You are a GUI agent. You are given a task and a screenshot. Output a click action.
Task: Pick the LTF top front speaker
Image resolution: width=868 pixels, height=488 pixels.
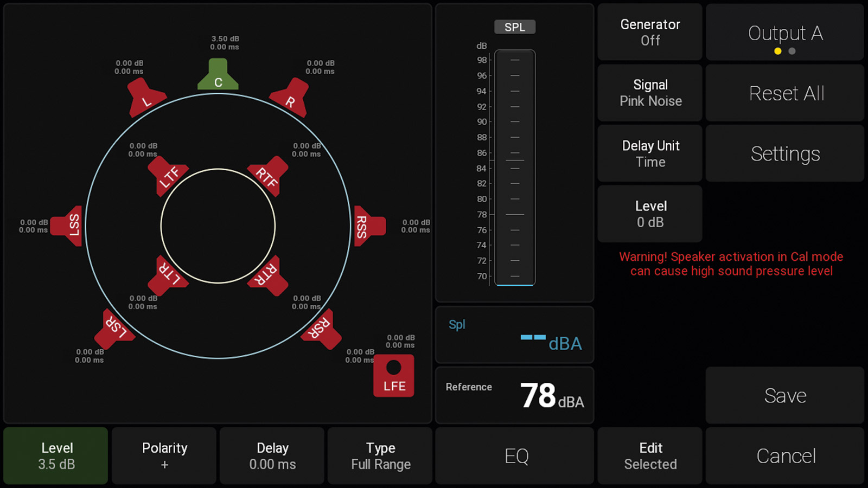click(168, 176)
